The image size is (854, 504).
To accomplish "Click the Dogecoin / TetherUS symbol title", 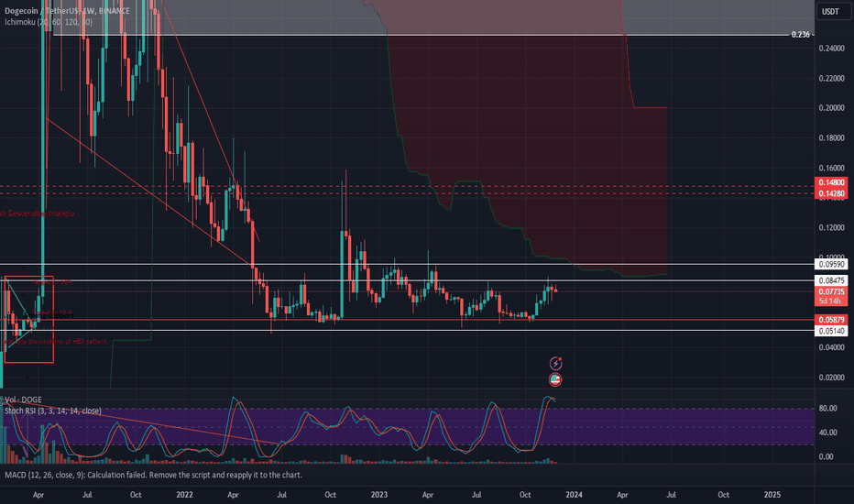I will [67, 11].
